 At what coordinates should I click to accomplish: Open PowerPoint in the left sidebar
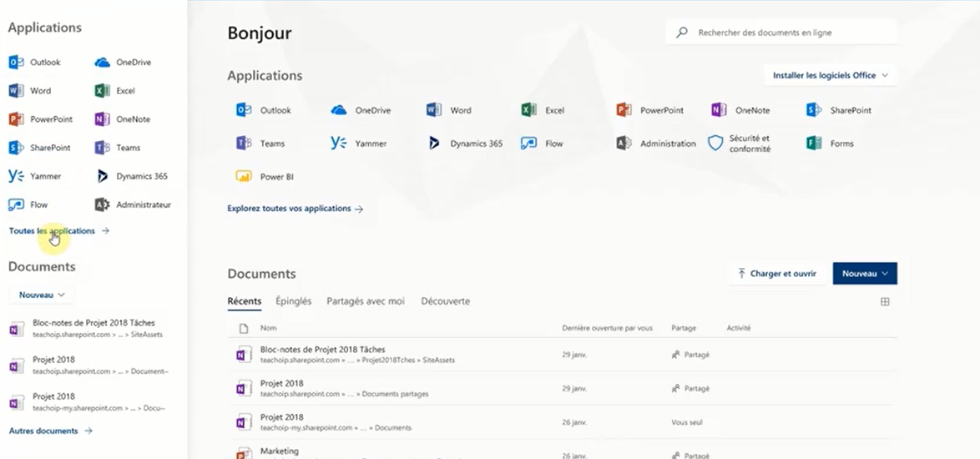[41, 119]
